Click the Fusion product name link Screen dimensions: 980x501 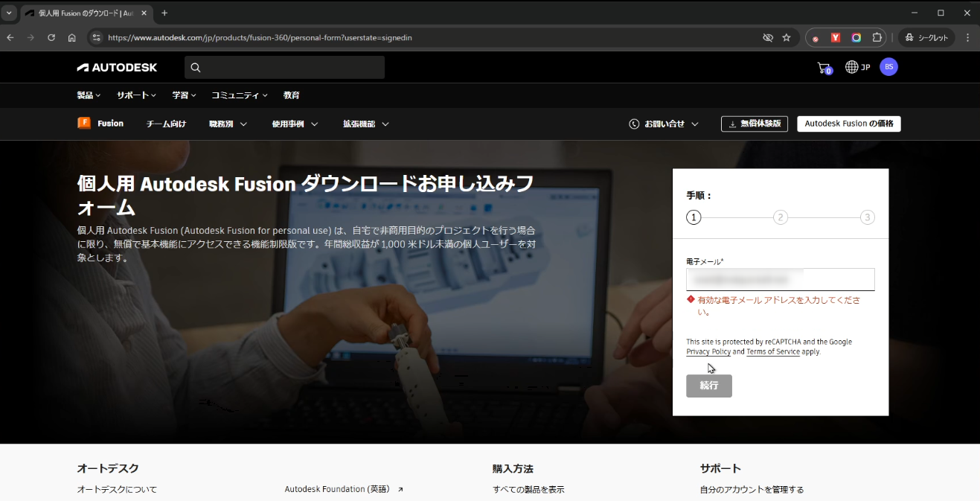tap(110, 124)
